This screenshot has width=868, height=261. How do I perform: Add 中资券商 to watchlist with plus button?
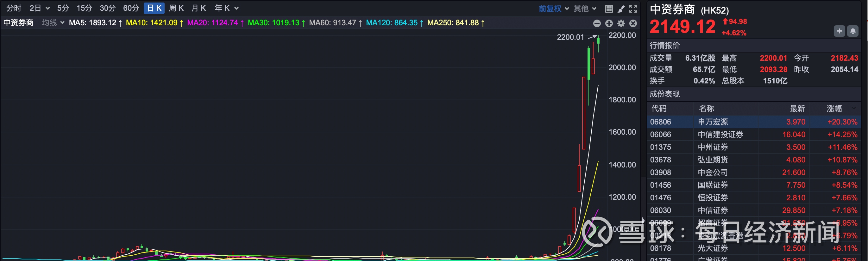point(840,31)
